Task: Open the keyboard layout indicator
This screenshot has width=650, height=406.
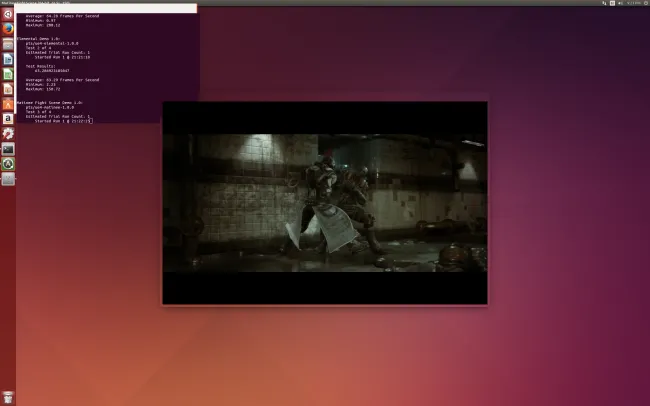Action: pos(612,3)
